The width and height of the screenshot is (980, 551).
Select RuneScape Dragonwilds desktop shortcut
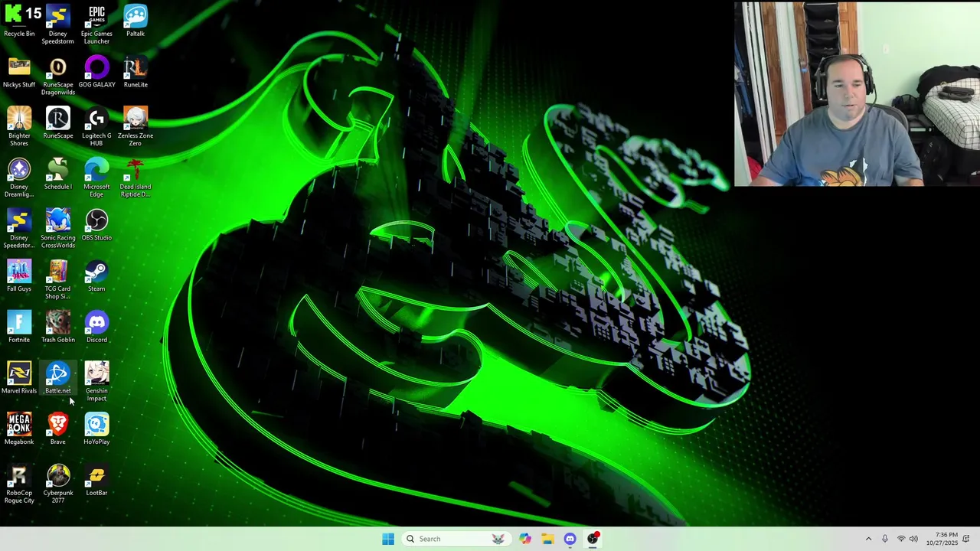pos(57,76)
